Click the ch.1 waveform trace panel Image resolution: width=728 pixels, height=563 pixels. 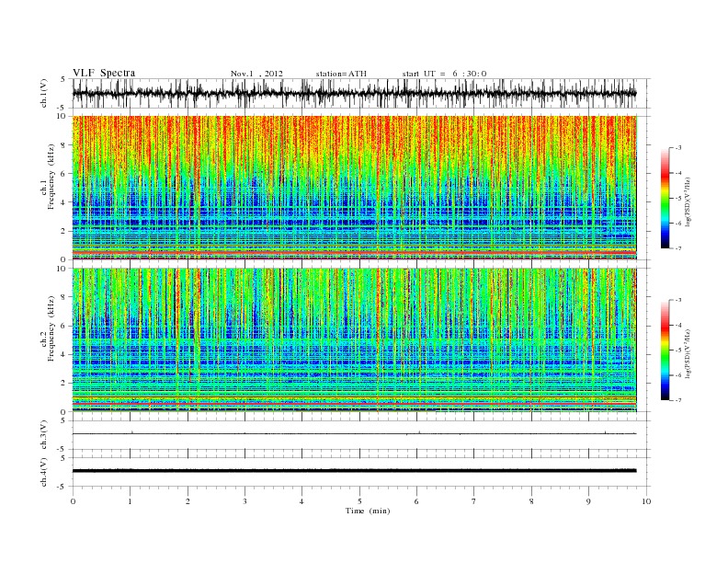pos(361,93)
